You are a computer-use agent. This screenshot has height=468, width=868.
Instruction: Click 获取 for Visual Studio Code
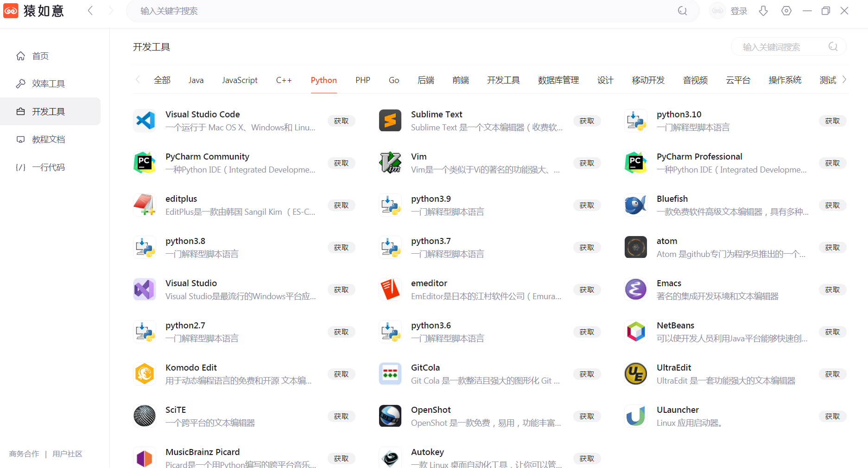tap(342, 121)
